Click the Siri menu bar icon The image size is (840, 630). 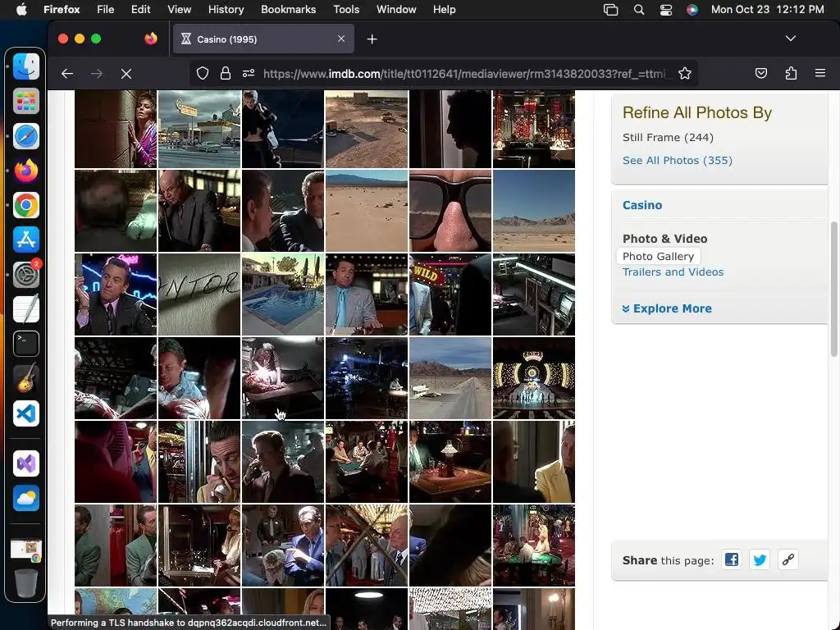tap(692, 10)
